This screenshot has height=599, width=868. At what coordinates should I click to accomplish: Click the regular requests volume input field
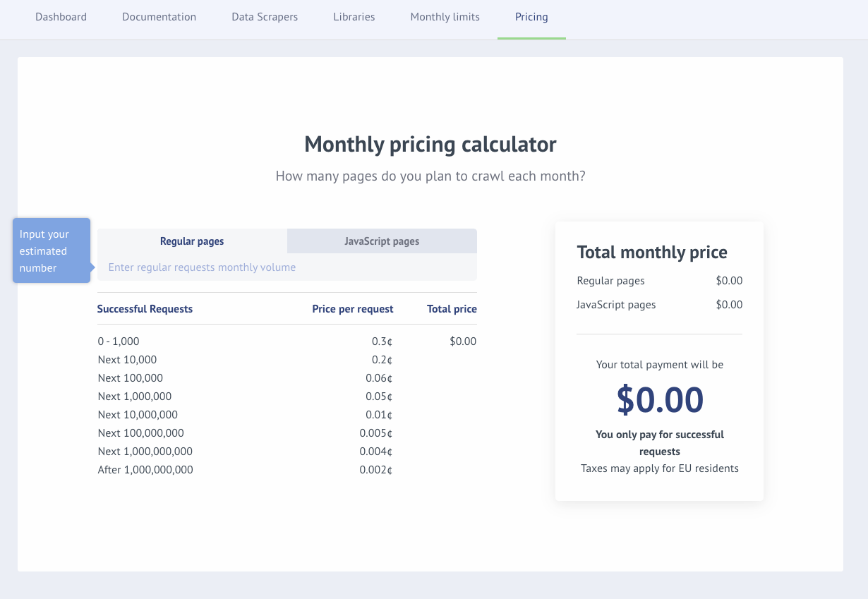click(287, 267)
